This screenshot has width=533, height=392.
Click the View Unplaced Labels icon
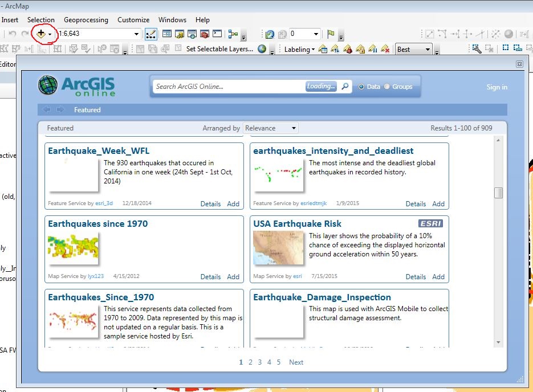pos(385,50)
